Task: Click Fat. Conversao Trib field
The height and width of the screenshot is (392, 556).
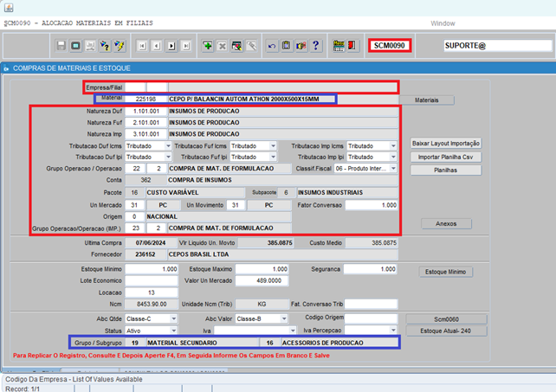Action: (371, 304)
